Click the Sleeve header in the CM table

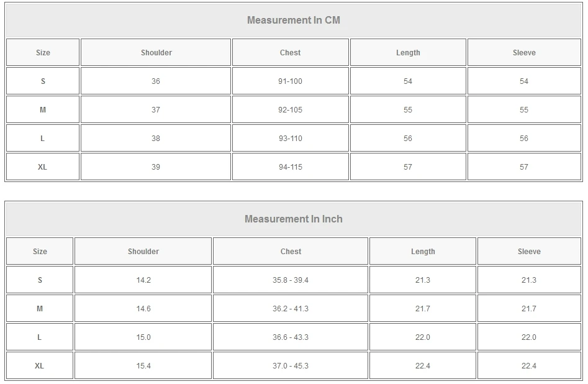pyautogui.click(x=524, y=53)
